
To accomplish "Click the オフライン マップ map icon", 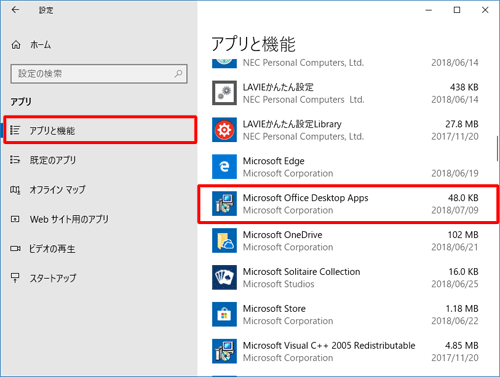I will click(x=15, y=190).
